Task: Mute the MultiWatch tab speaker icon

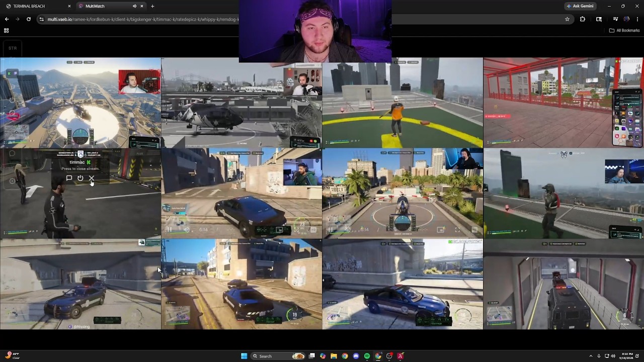Action: (x=134, y=6)
